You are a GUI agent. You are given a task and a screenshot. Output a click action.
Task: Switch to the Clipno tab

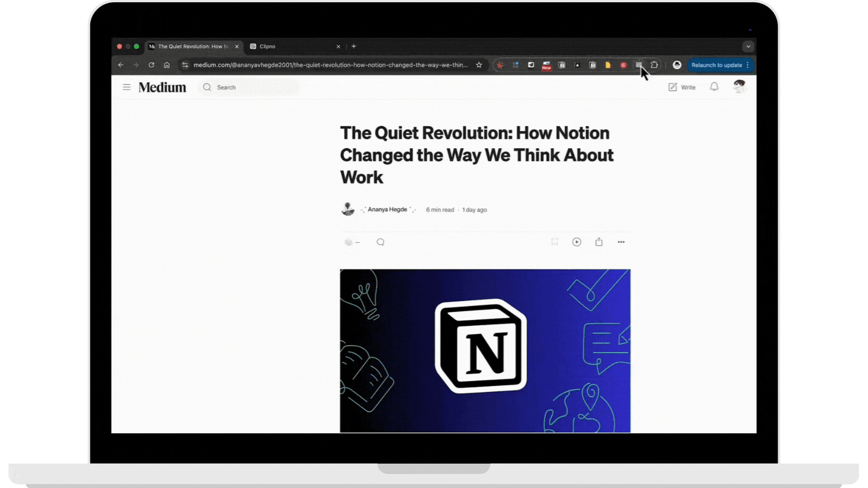(x=294, y=47)
